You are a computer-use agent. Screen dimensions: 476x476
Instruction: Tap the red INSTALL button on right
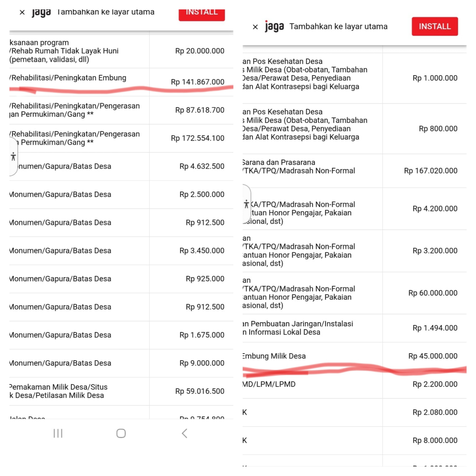(435, 26)
